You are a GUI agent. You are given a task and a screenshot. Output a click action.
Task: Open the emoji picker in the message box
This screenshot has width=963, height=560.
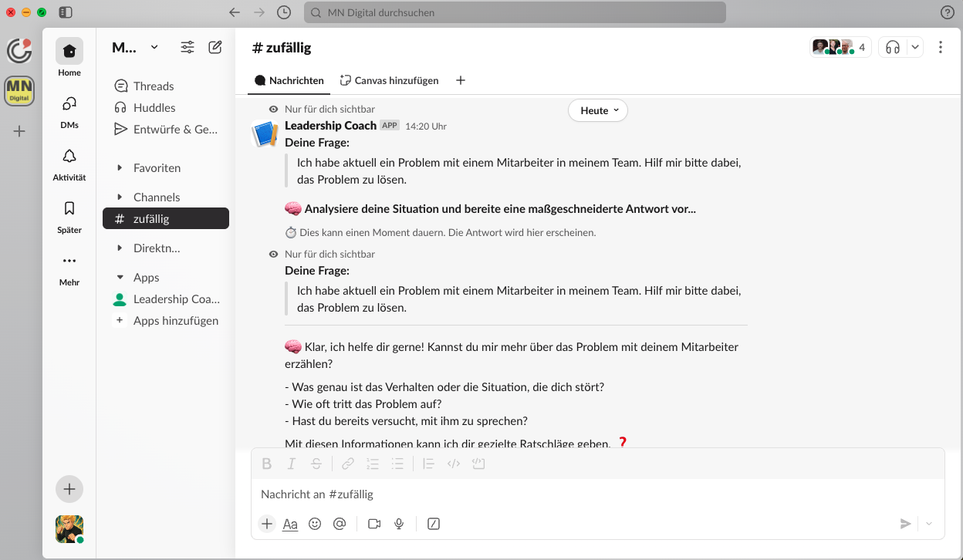click(x=315, y=524)
